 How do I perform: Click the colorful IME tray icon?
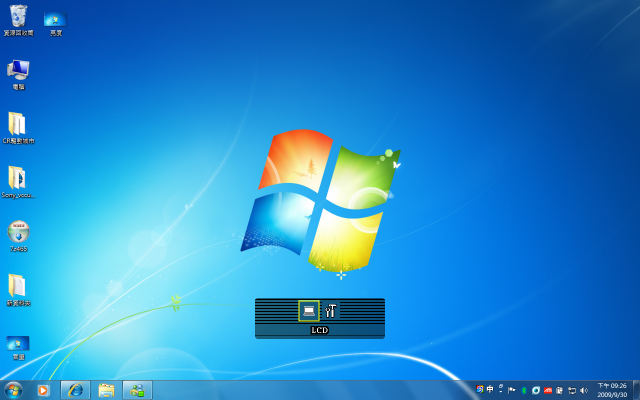coord(480,389)
